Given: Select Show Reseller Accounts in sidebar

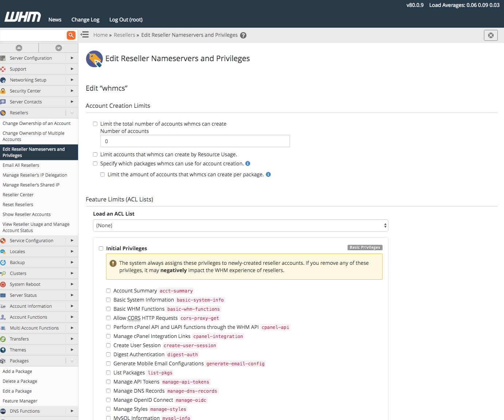Looking at the screenshot, I should [x=27, y=215].
